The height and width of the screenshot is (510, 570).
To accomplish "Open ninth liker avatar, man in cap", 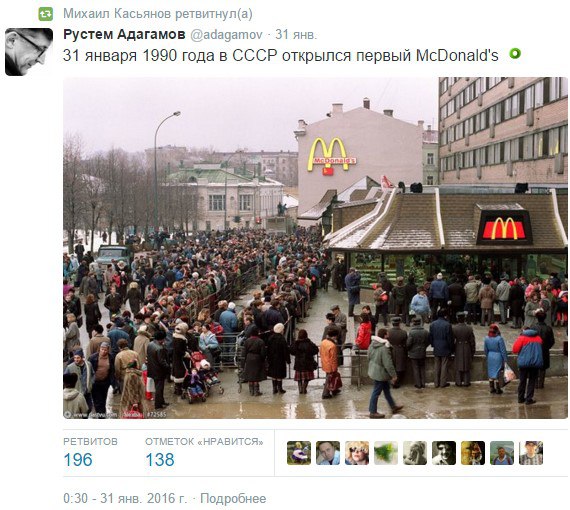I will coord(531,453).
